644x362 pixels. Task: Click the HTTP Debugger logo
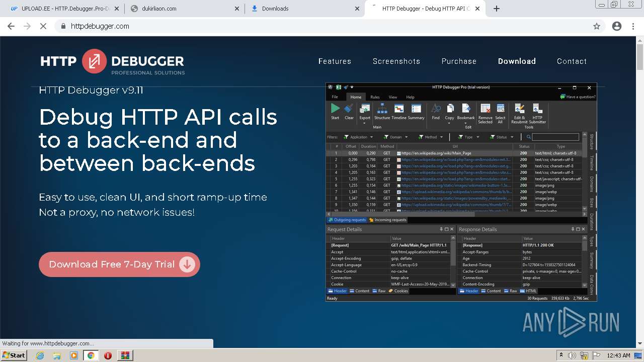click(x=113, y=62)
